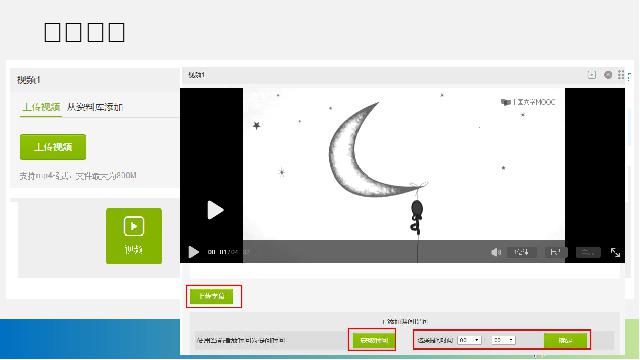Click the round gray icon in the video header
Image resolution: width=640 pixels, height=360 pixels.
(x=608, y=75)
